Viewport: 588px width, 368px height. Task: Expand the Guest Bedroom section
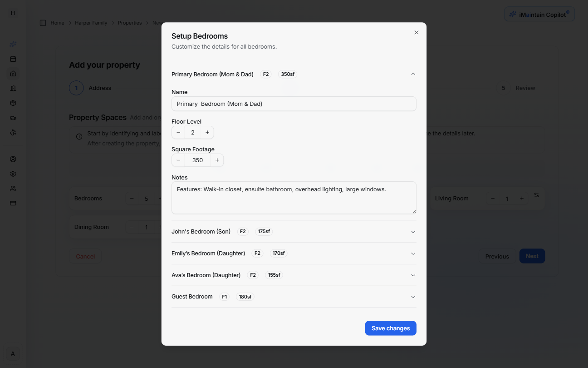(x=413, y=297)
